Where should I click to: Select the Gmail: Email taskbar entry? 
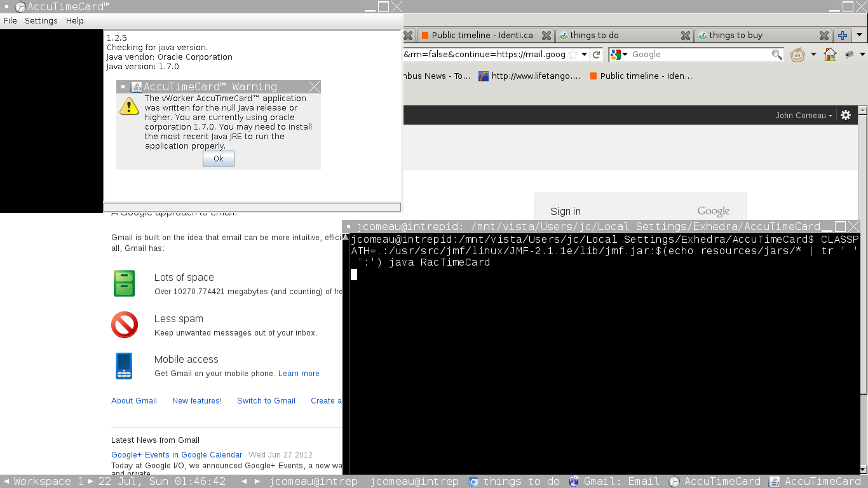pos(614,482)
